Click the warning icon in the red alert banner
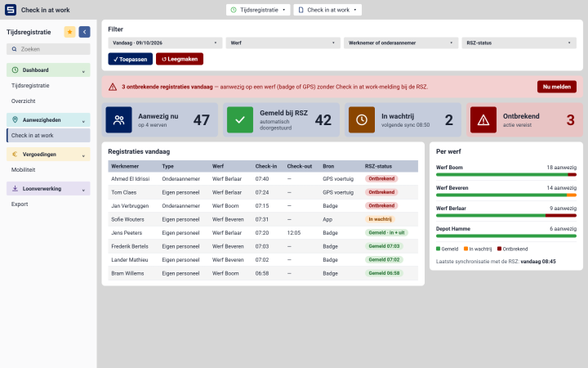 tap(113, 87)
